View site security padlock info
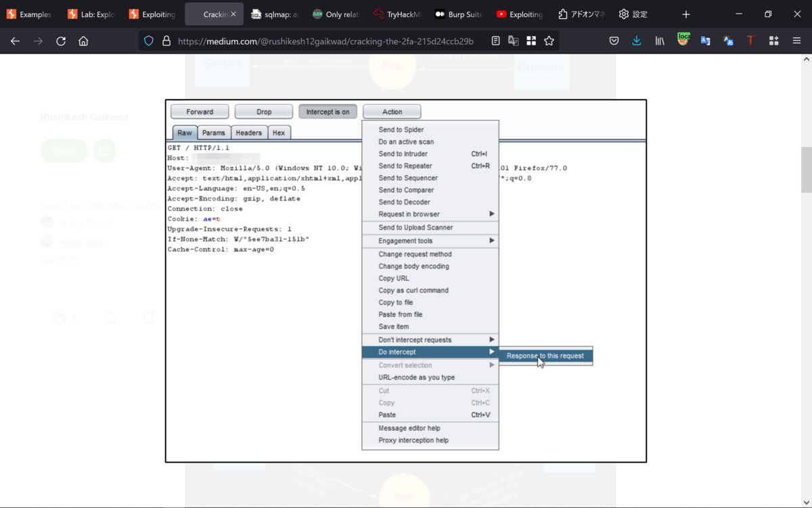 pyautogui.click(x=166, y=41)
